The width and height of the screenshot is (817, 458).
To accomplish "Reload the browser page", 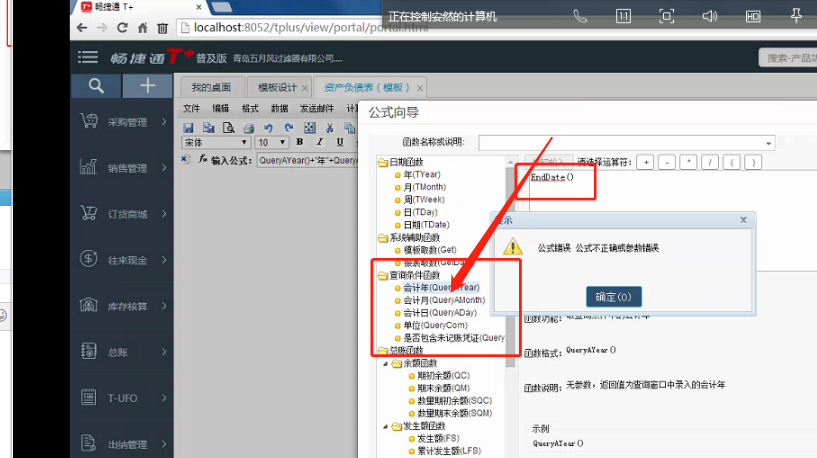I will coord(122,28).
